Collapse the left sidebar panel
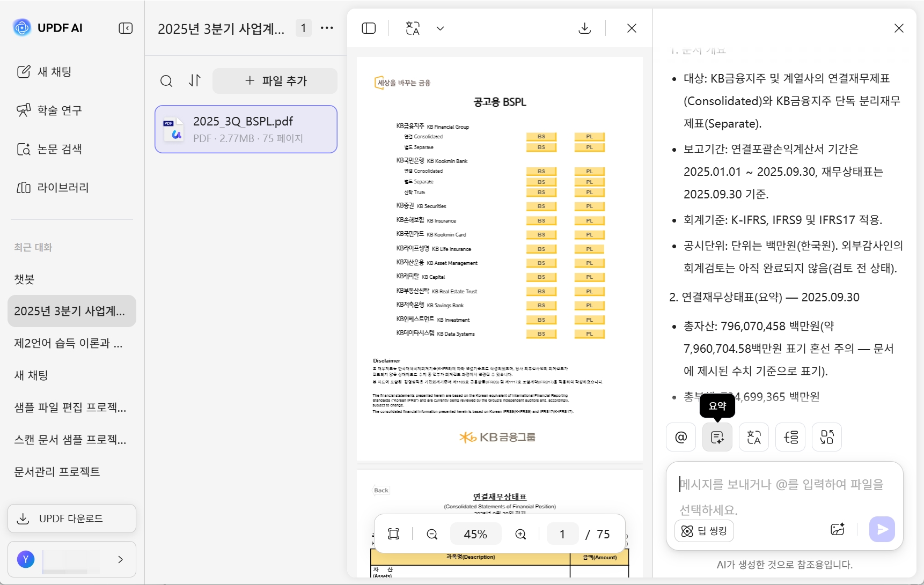924x585 pixels. 126,28
